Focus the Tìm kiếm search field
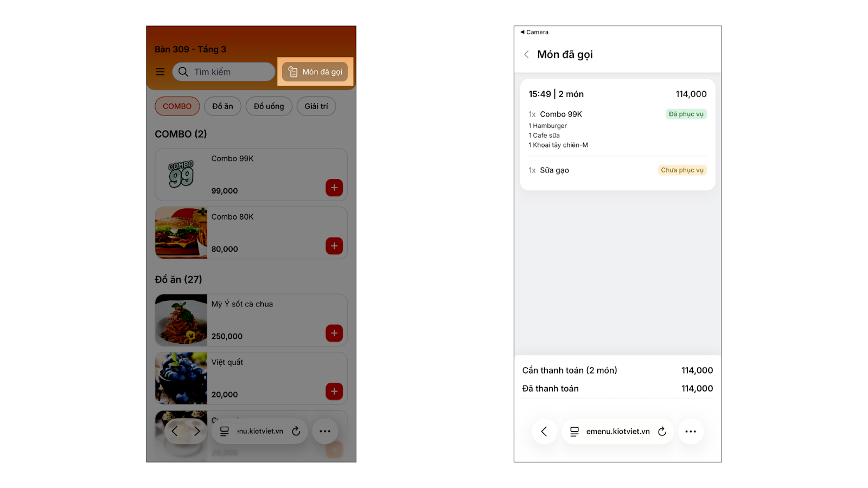Image resolution: width=868 pixels, height=488 pixels. tap(224, 72)
